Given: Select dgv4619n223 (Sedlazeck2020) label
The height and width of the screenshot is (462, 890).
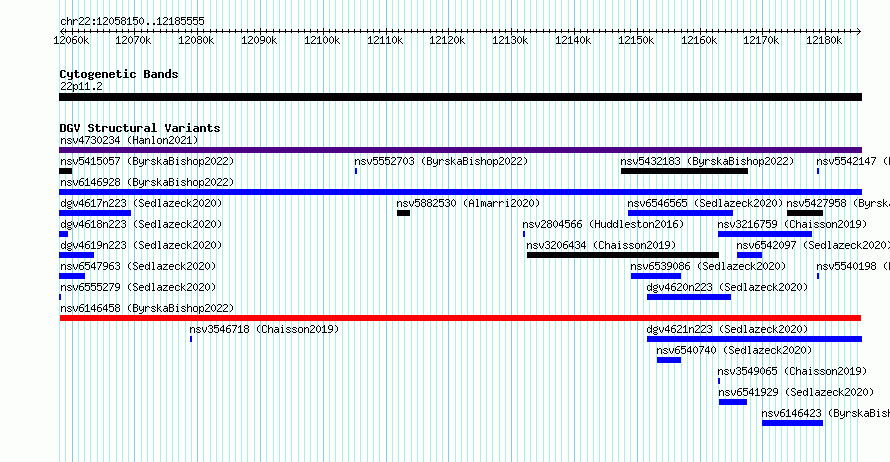Looking at the screenshot, I should [141, 245].
